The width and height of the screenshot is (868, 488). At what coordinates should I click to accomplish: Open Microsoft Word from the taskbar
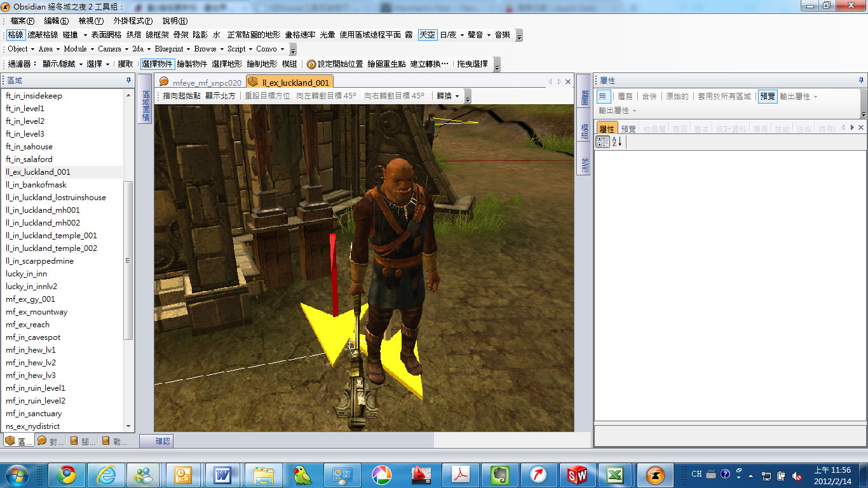pos(222,475)
